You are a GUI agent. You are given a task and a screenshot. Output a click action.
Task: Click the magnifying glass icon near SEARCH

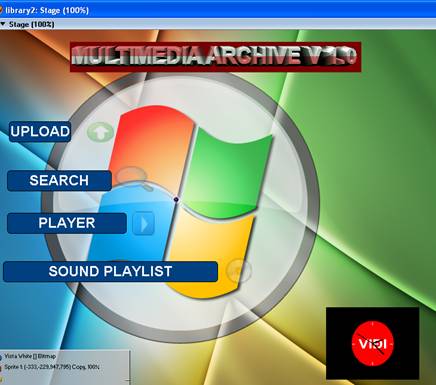click(134, 178)
